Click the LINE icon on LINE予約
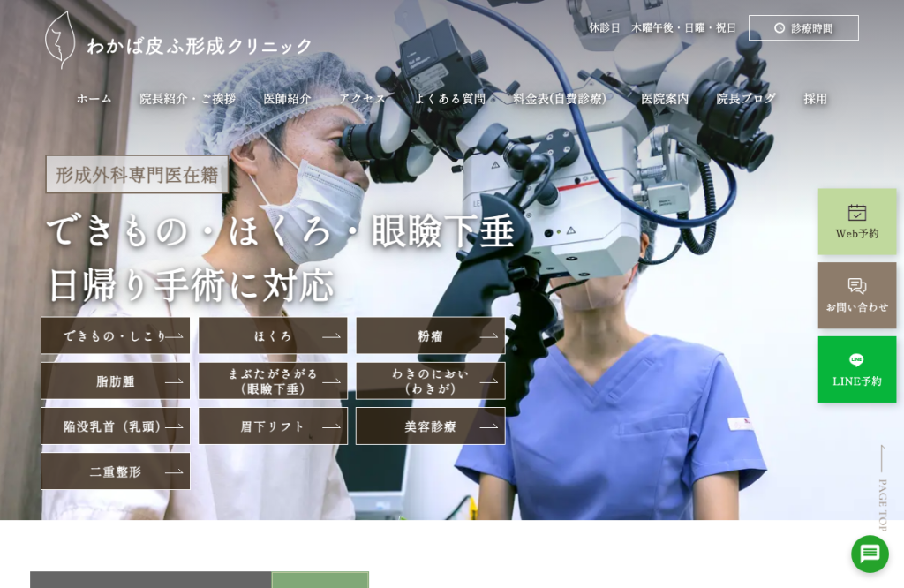 click(856, 359)
